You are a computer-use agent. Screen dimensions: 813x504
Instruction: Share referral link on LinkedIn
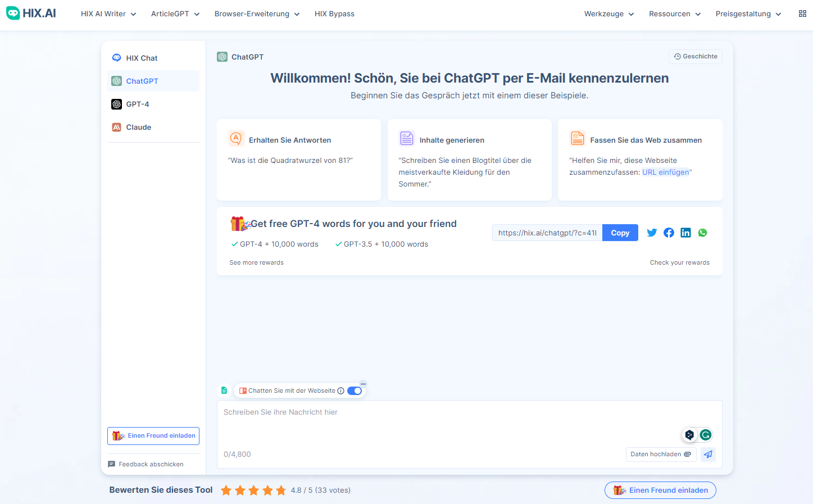coord(685,233)
